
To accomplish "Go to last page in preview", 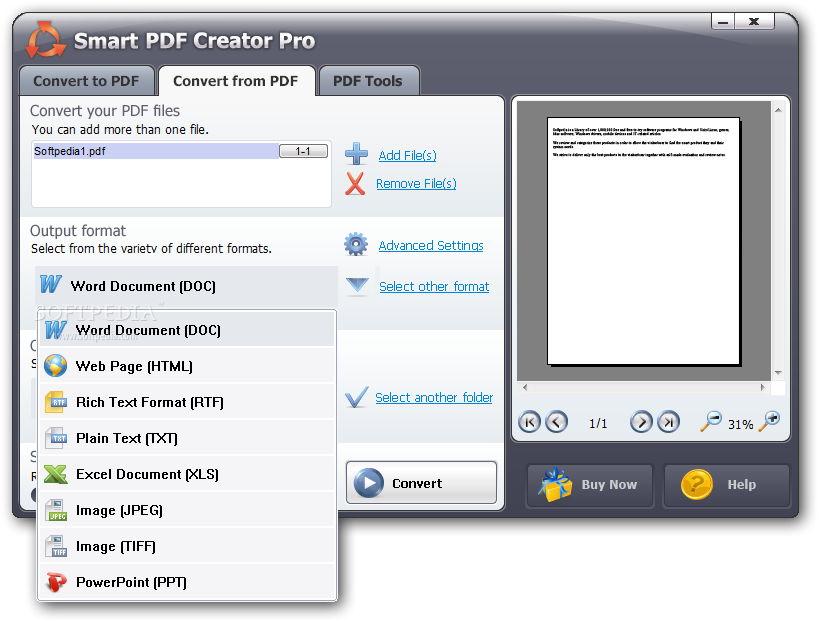I will click(669, 421).
